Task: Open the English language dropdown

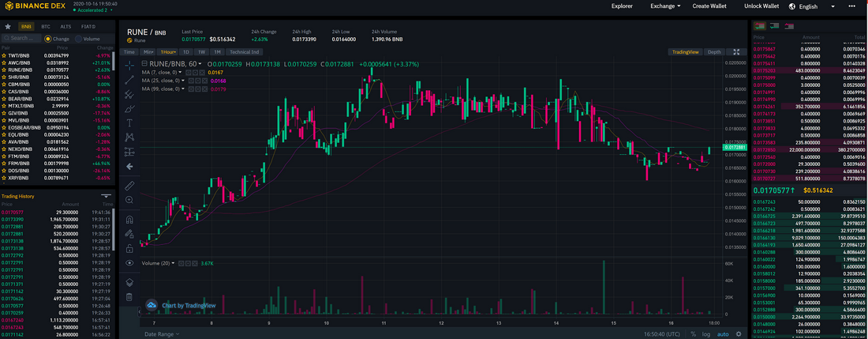Action: point(817,6)
